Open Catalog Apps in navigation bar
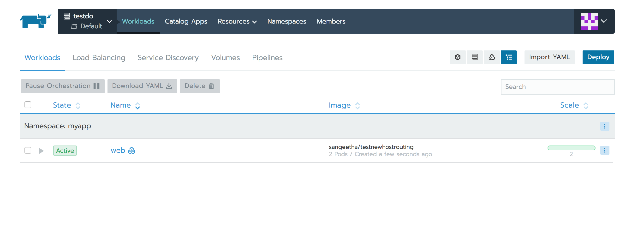The width and height of the screenshot is (644, 231). coord(186,21)
